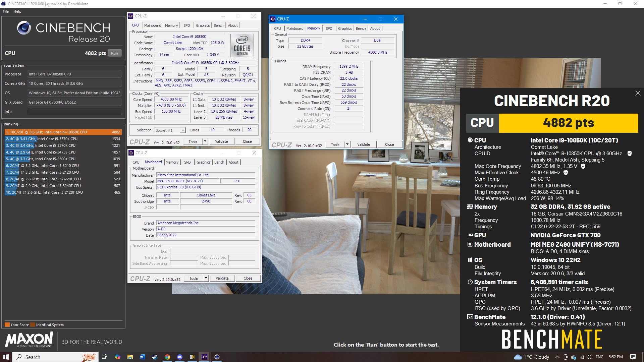Open the BenchMate app from the taskbar
The height and width of the screenshot is (362, 644).
click(x=192, y=357)
